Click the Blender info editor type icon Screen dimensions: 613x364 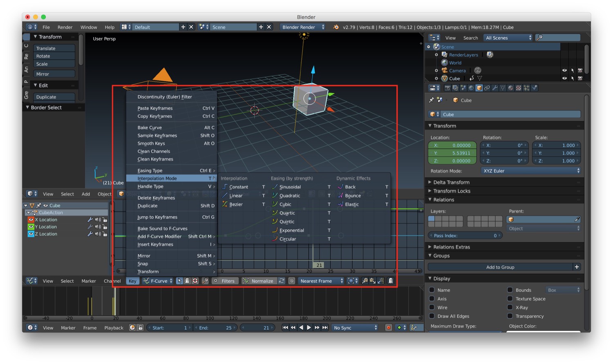(31, 27)
